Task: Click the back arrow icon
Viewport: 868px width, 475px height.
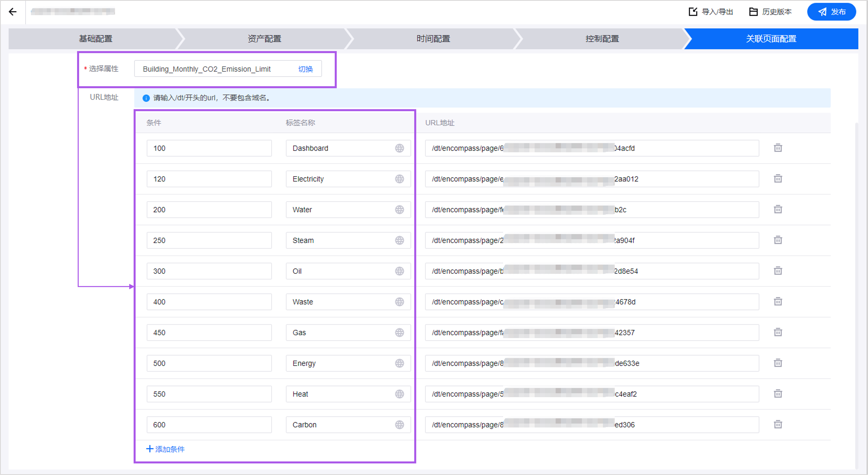Action: 13,12
